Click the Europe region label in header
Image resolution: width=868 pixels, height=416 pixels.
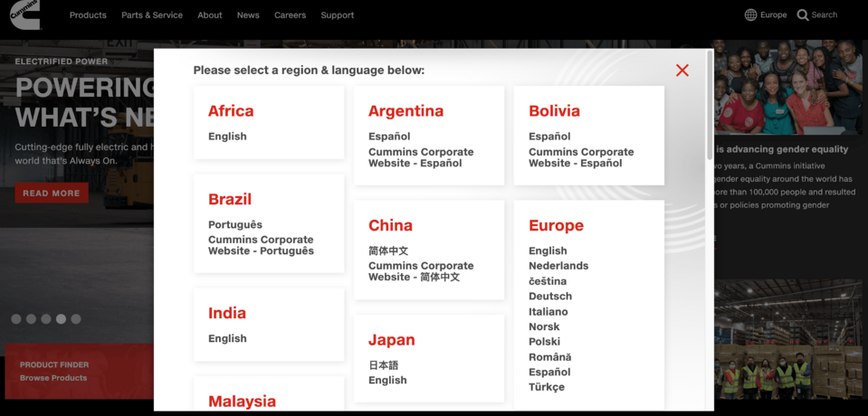tap(773, 15)
